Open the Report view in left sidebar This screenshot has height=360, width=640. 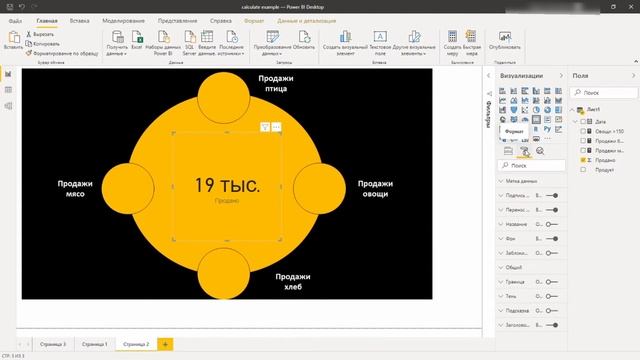tap(8, 74)
